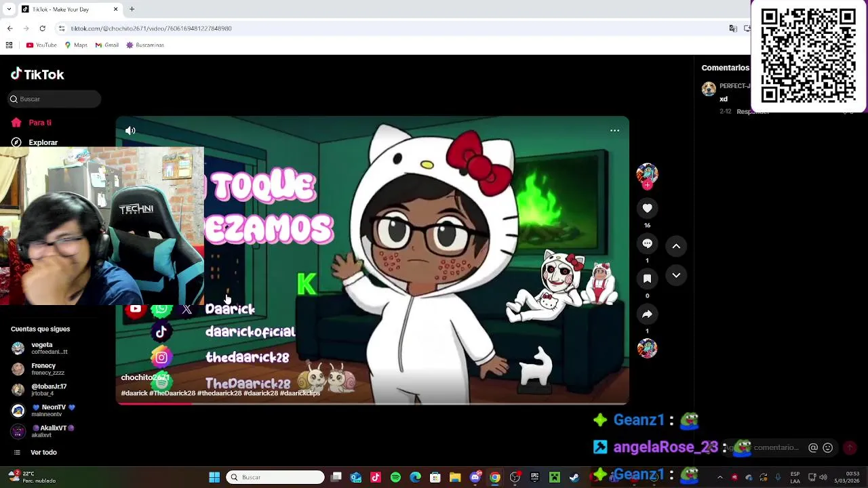Open the followed account NeonTV
Viewport: 868px width, 488px height.
click(x=44, y=411)
